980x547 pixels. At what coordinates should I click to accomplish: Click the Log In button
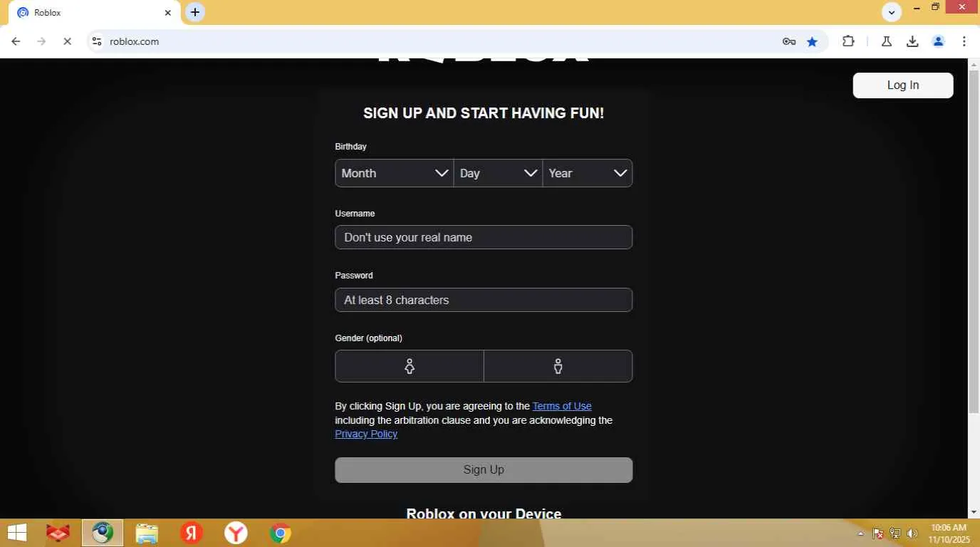(903, 85)
